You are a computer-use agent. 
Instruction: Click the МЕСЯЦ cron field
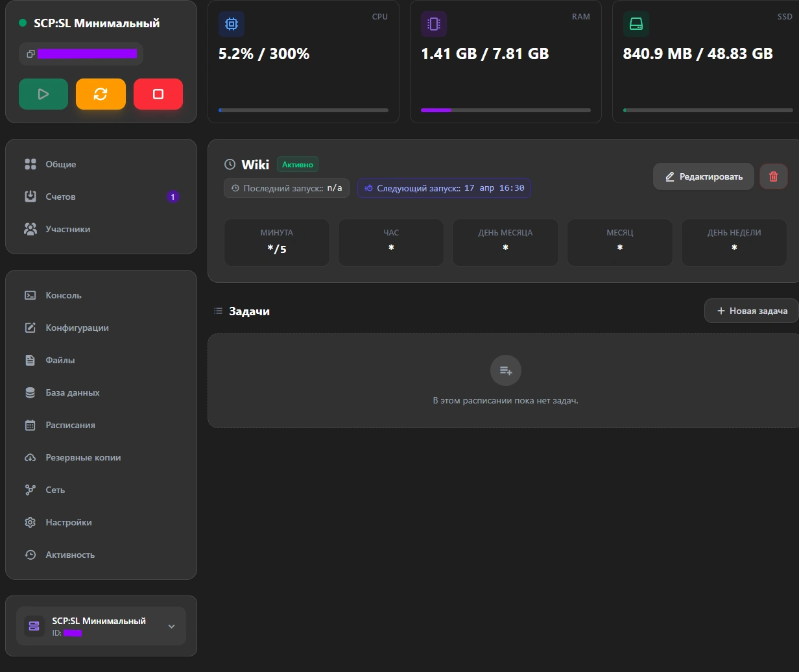click(620, 243)
